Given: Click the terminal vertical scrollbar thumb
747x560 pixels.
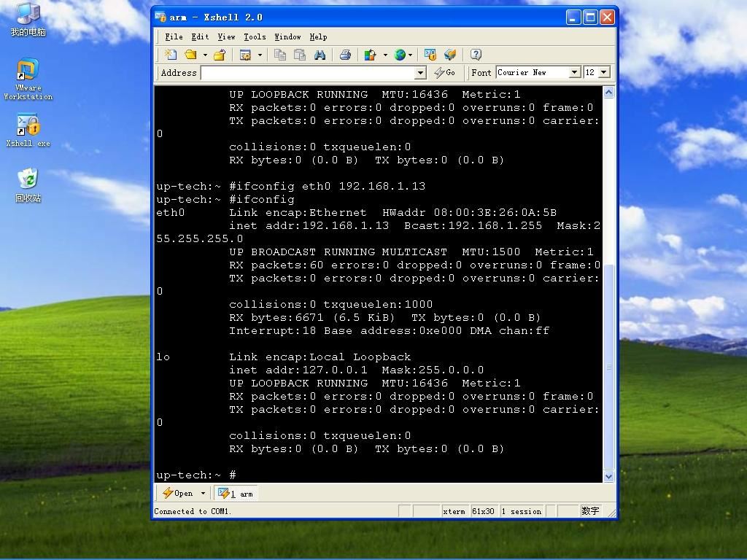Looking at the screenshot, I should (x=608, y=367).
